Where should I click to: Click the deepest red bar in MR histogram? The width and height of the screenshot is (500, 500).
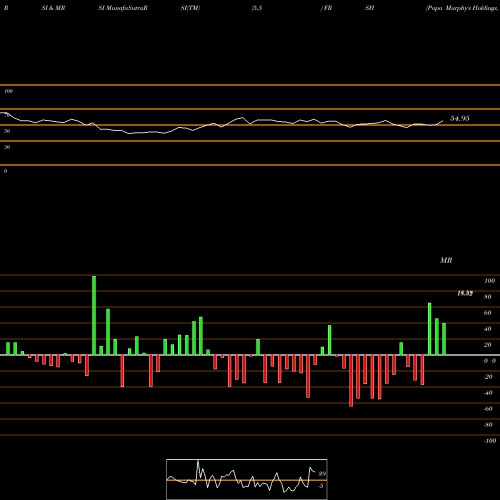(x=351, y=381)
